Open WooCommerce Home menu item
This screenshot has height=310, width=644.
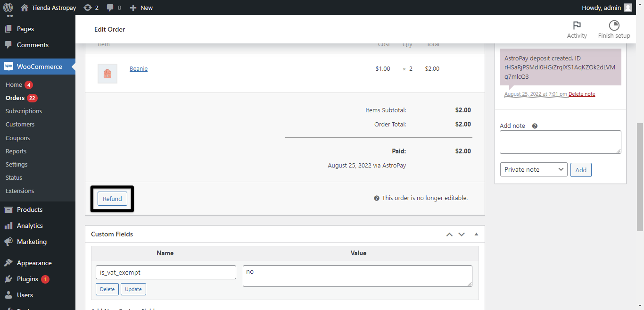(x=14, y=85)
